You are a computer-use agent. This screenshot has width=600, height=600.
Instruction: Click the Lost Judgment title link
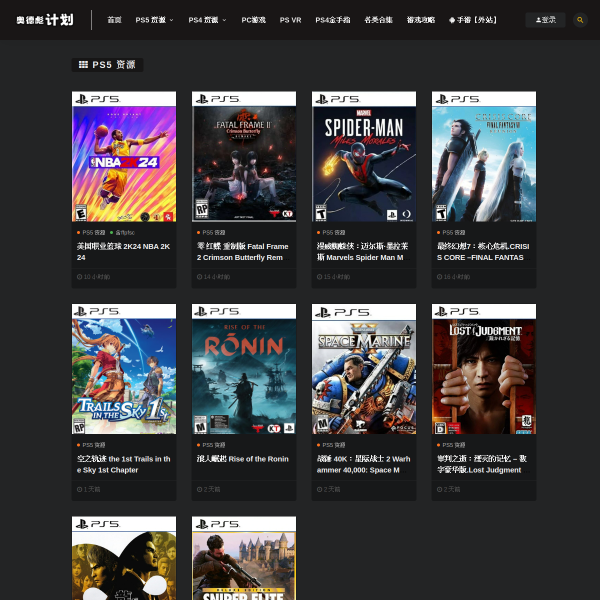[483, 464]
